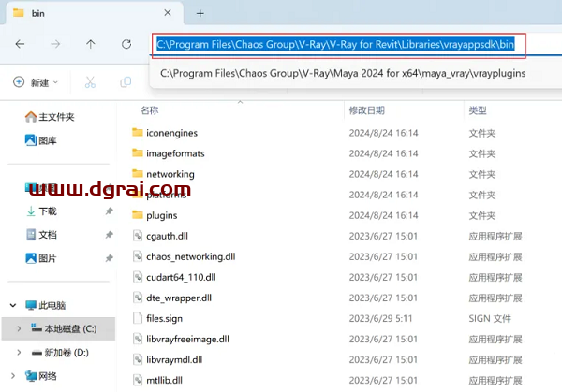Collapse the 此电脑 tree node
The height and width of the screenshot is (392, 562).
pos(11,305)
